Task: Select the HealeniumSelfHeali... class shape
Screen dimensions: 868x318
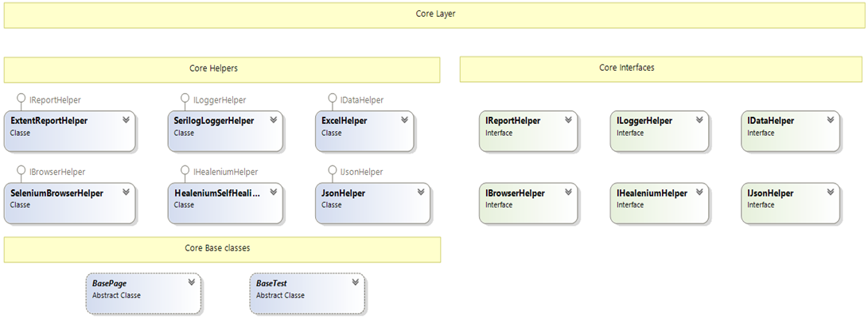Action: click(x=225, y=203)
